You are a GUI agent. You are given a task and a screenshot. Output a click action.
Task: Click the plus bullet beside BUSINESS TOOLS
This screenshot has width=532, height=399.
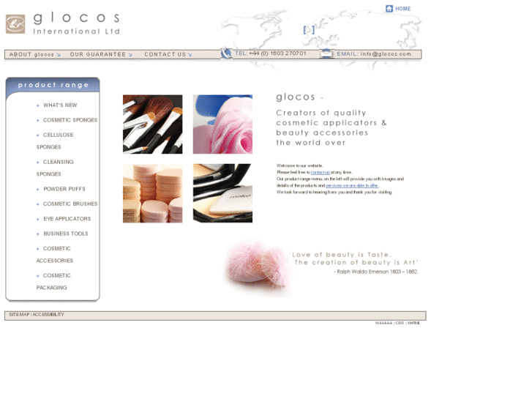[37, 234]
